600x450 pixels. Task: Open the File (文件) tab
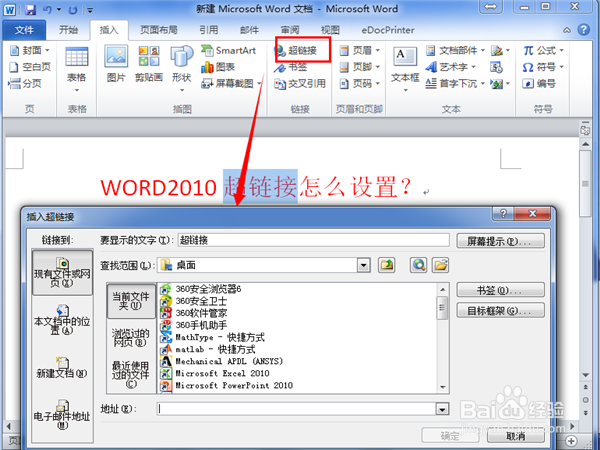tap(24, 30)
